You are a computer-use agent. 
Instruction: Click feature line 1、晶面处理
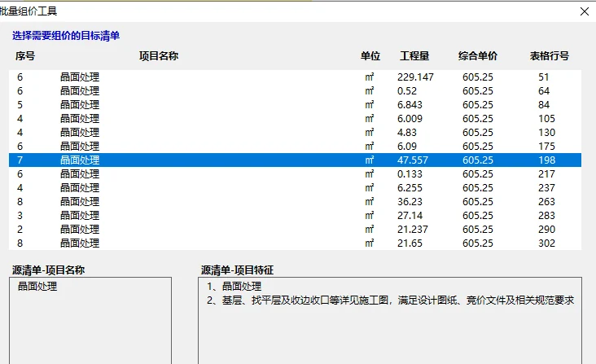[234, 286]
